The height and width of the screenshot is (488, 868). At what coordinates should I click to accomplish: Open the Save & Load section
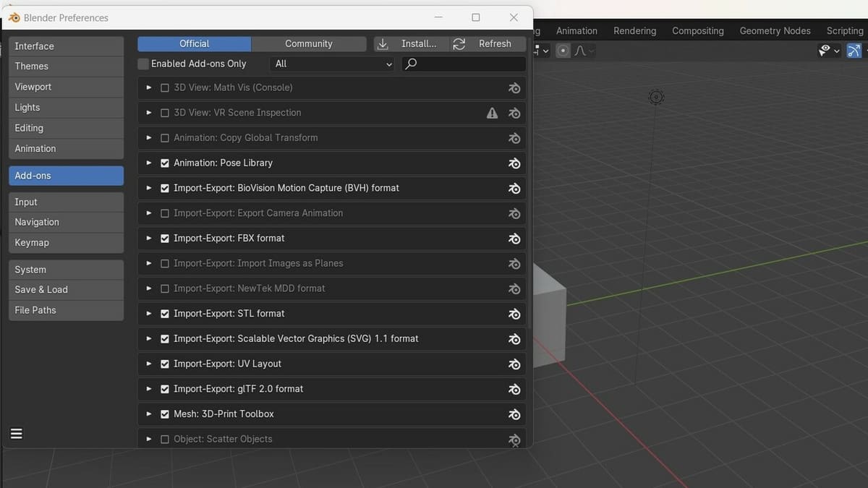click(67, 290)
